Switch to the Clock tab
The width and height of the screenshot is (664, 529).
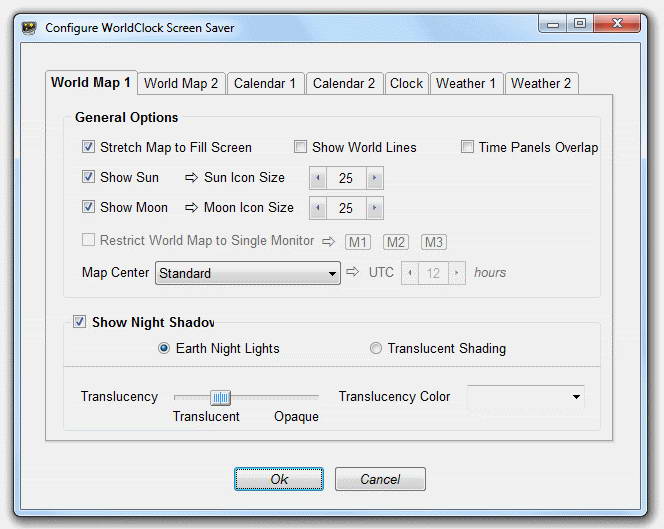click(406, 83)
